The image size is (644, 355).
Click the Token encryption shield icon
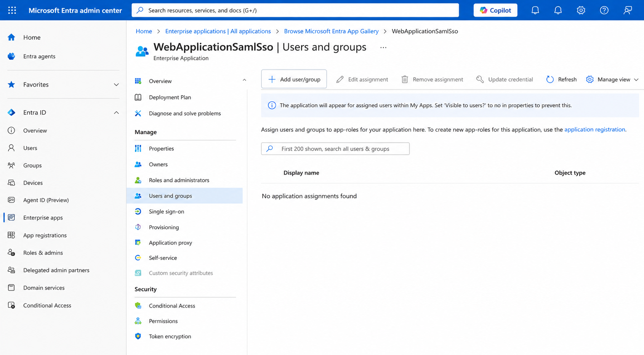pyautogui.click(x=138, y=336)
